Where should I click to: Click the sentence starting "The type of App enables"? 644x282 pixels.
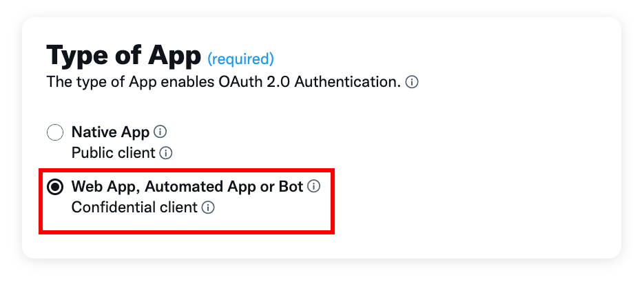pyautogui.click(x=223, y=82)
